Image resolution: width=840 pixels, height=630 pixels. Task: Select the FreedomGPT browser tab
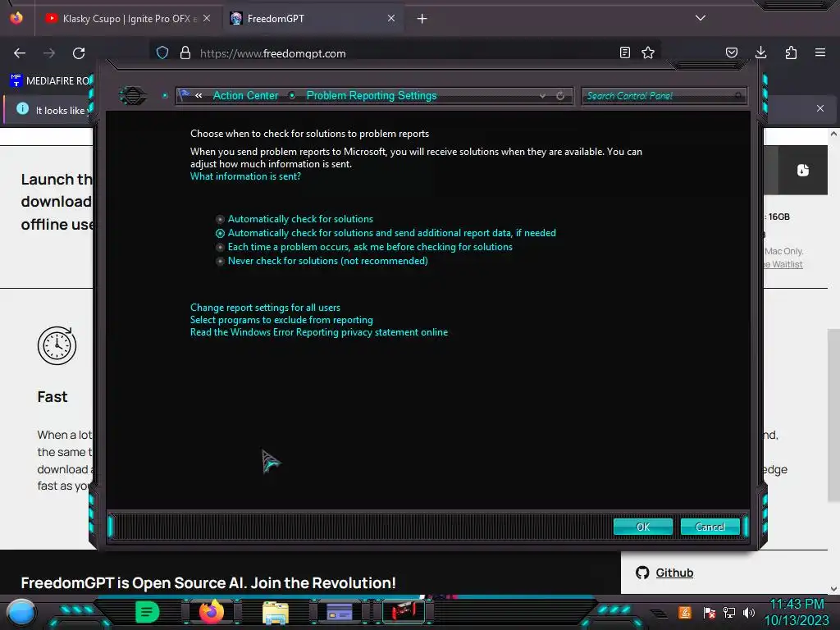pyautogui.click(x=313, y=18)
